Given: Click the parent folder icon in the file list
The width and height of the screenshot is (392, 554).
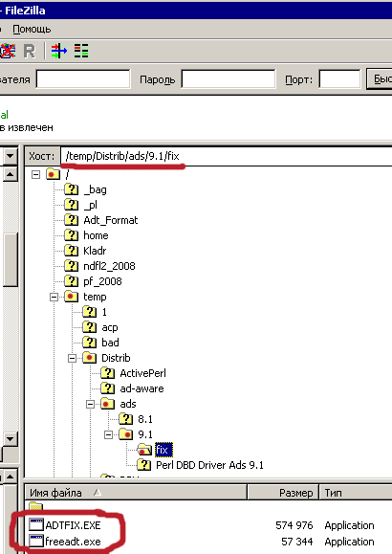Looking at the screenshot, I should (x=35, y=507).
